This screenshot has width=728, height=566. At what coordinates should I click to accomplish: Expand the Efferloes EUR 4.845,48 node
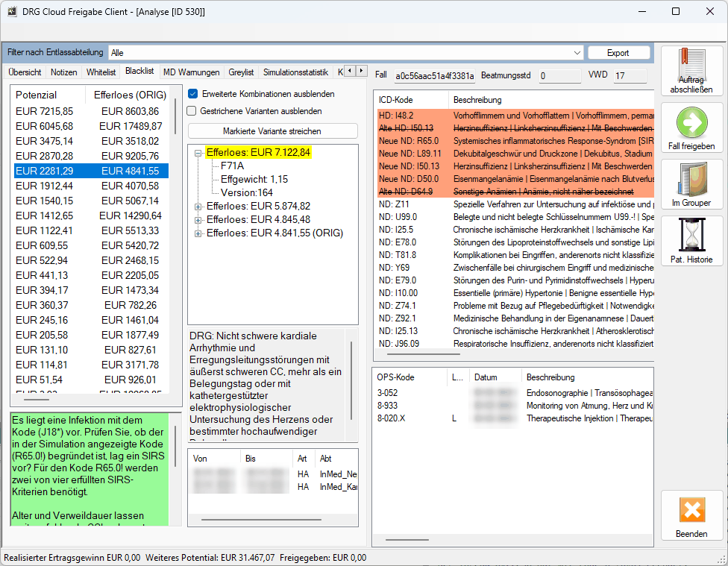[198, 220]
